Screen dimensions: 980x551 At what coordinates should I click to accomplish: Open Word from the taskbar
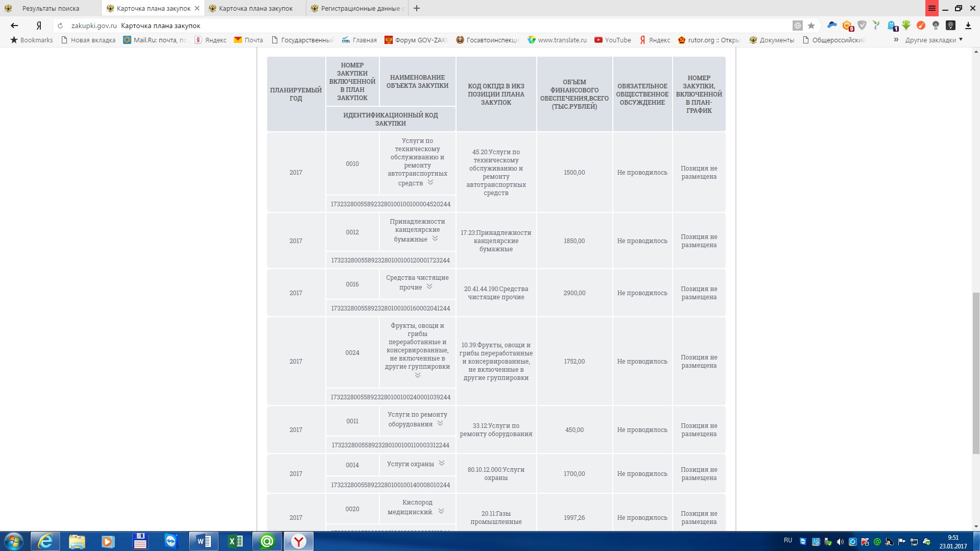click(x=204, y=541)
